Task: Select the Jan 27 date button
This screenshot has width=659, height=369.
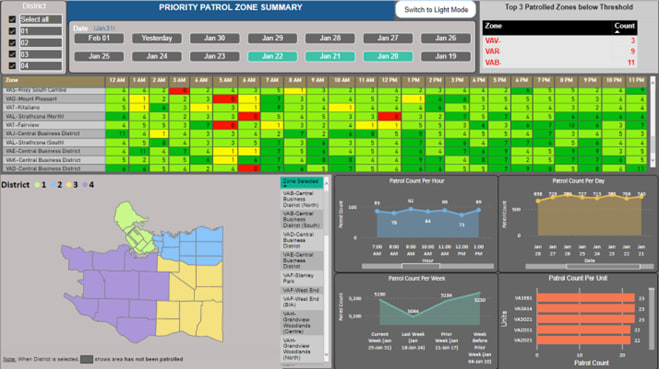Action: [x=387, y=38]
